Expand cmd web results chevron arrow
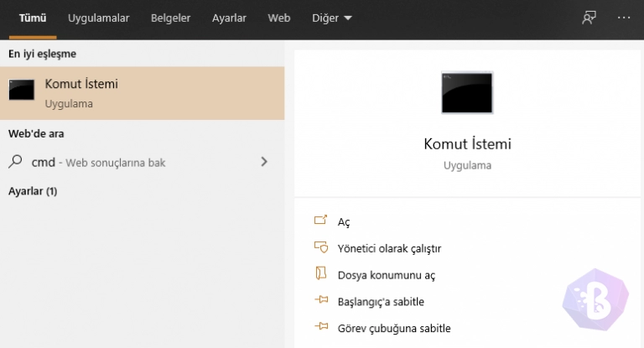 [264, 161]
